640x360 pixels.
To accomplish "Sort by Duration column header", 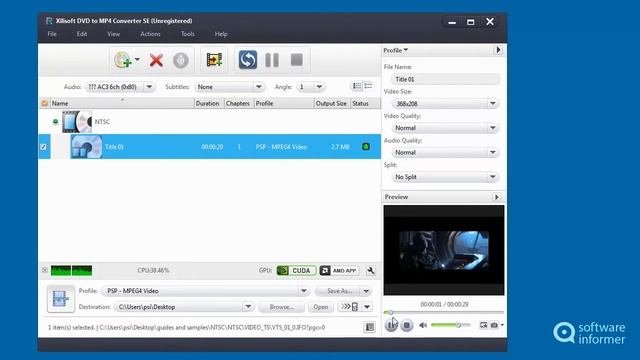I will pyautogui.click(x=209, y=103).
